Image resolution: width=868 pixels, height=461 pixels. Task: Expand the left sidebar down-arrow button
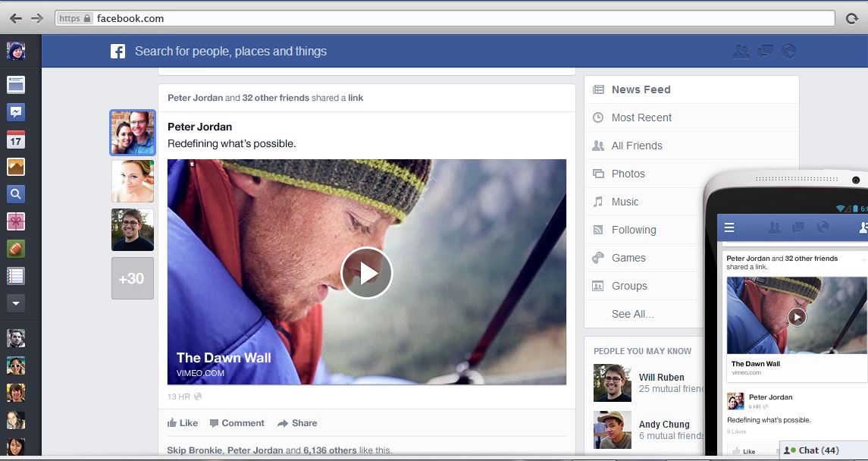pos(16,303)
